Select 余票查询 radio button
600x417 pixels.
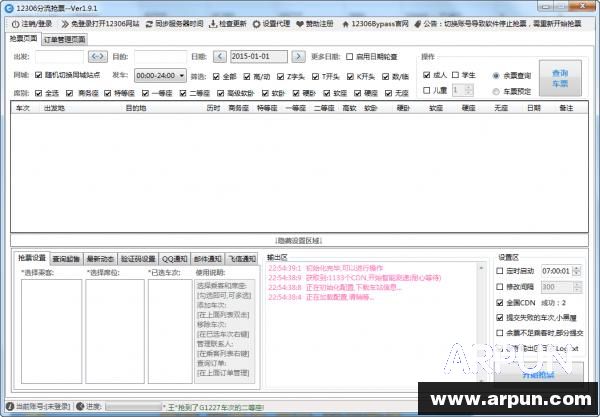(496, 76)
